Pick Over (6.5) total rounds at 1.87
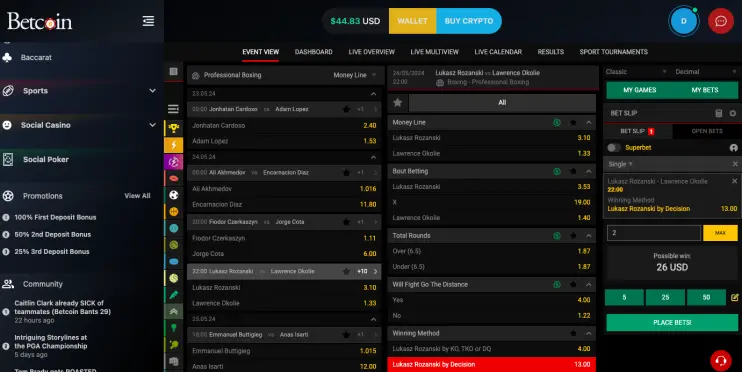The image size is (742, 372). pyautogui.click(x=491, y=251)
